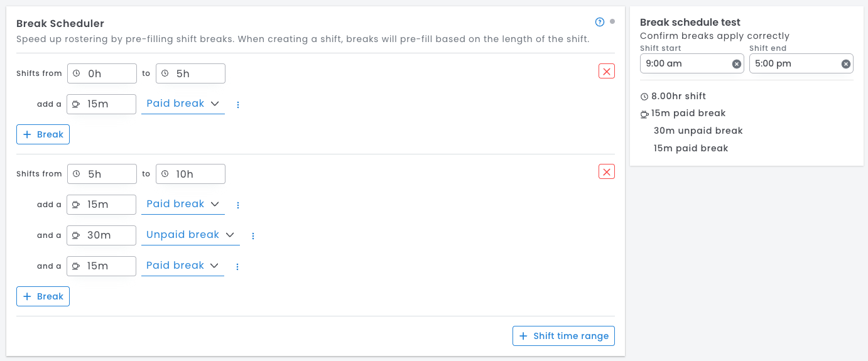The width and height of the screenshot is (868, 361).
Task: Expand the Unpaid break type dropdown
Action: [190, 235]
